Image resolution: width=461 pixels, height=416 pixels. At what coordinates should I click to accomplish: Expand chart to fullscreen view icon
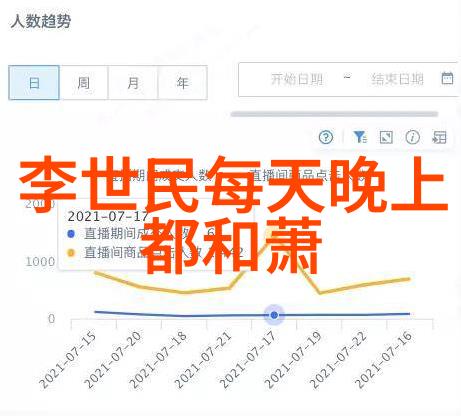click(x=386, y=137)
